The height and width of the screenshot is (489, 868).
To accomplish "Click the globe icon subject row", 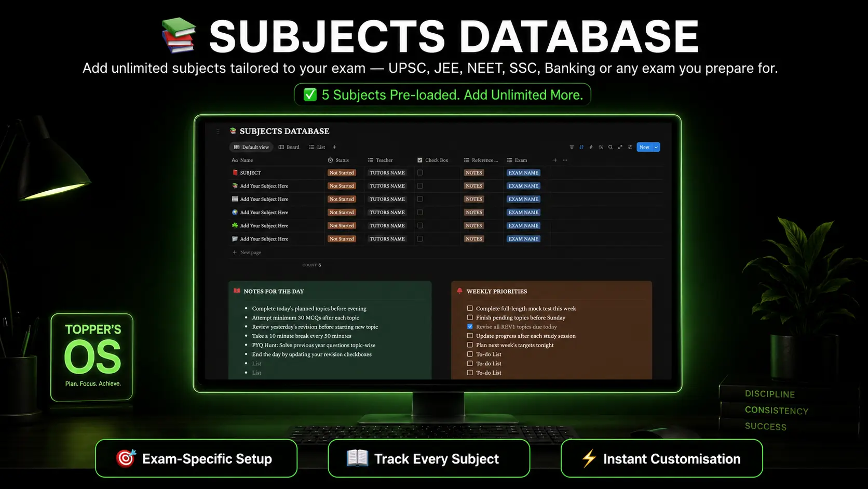I will click(x=235, y=212).
